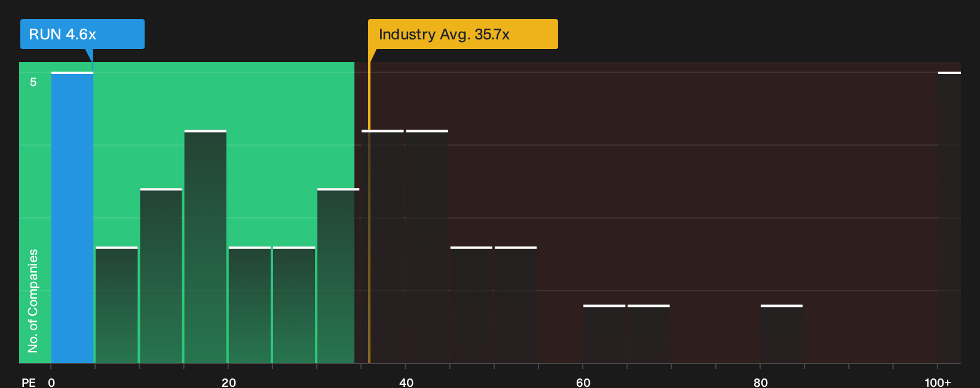Click the '60' x-axis tick label
The width and height of the screenshot is (980, 388).
(583, 382)
